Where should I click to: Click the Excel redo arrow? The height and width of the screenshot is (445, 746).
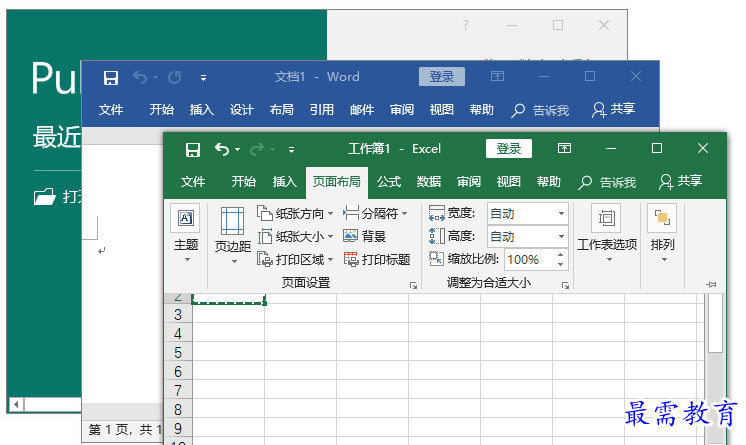coord(257,149)
